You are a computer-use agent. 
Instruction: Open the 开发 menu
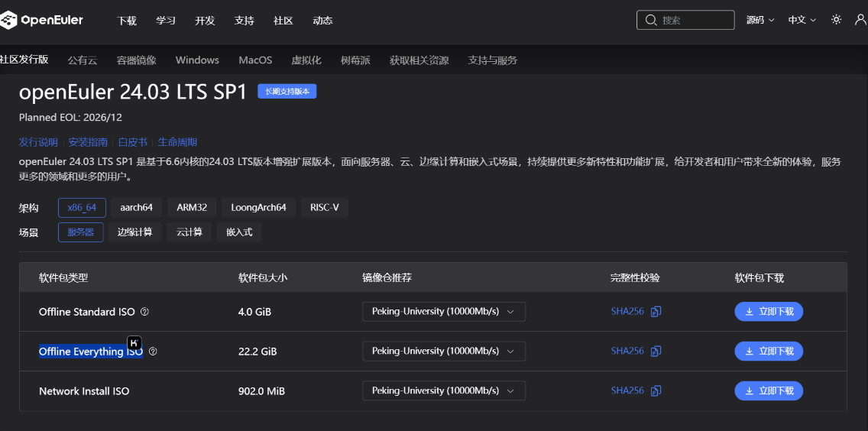click(205, 21)
